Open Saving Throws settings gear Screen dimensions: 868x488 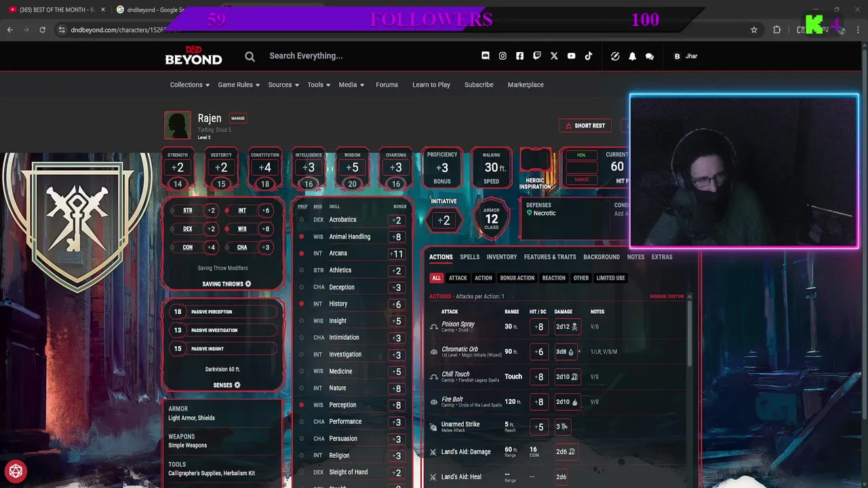tap(248, 284)
